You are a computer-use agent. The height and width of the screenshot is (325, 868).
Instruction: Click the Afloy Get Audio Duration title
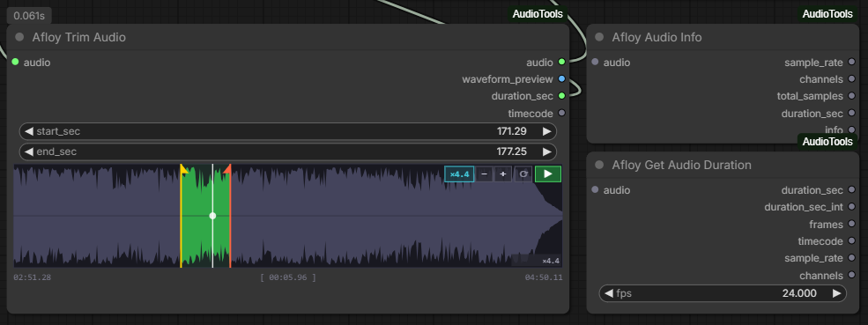coord(681,165)
